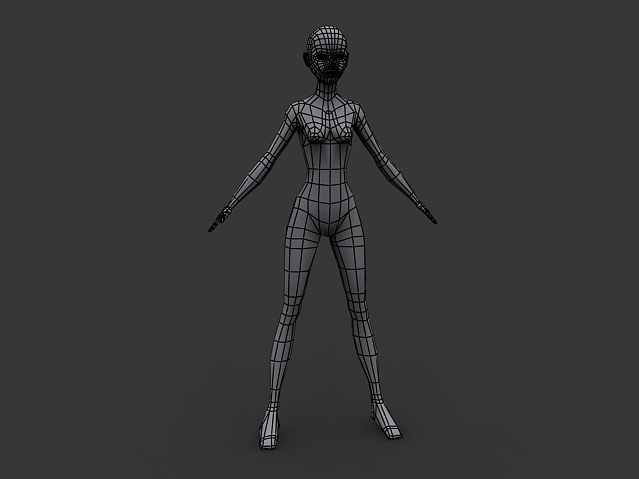
Task: Click the hand on the screen-left side
Action: [220, 218]
